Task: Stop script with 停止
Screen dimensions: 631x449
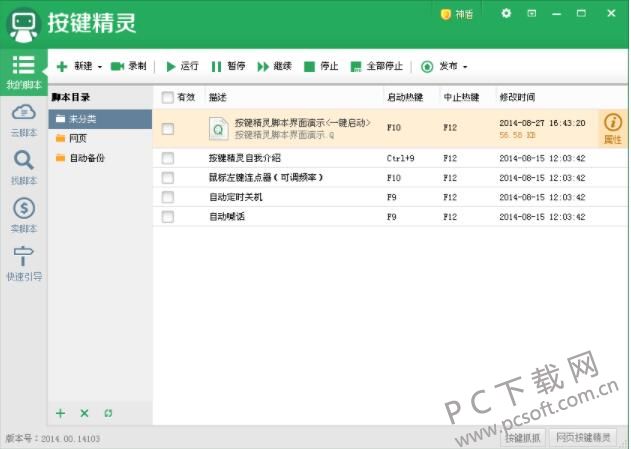Action: (x=321, y=66)
